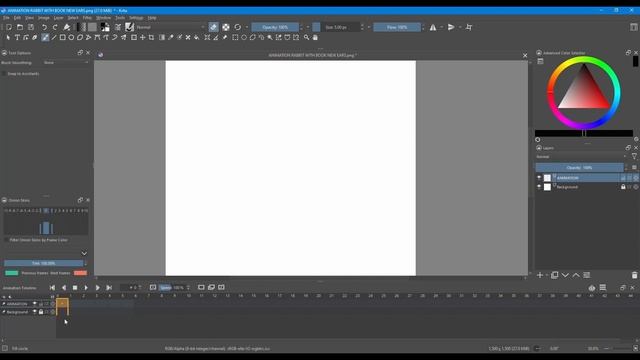This screenshot has width=640, height=360.
Task: Stop animation playback
Action: click(x=75, y=288)
